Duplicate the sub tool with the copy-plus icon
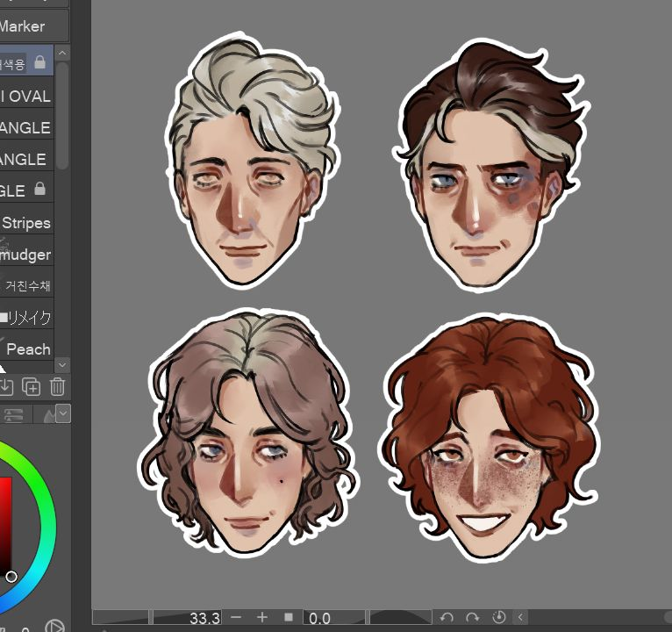 pos(32,387)
